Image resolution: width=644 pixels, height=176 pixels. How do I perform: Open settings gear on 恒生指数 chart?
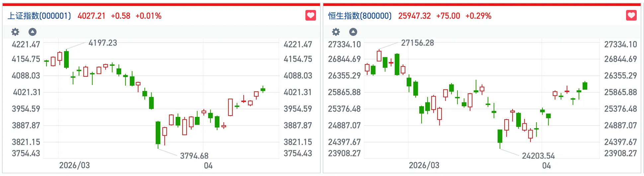click(336, 32)
